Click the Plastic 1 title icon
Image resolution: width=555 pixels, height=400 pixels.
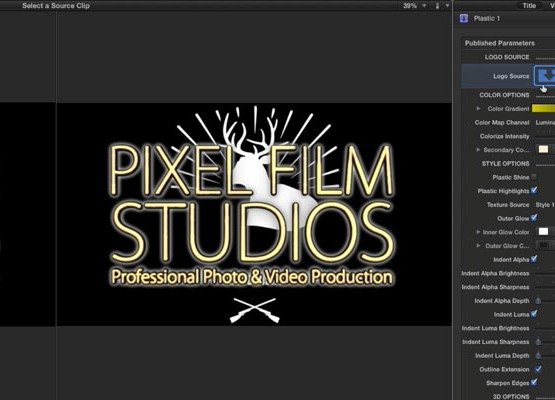[464, 18]
